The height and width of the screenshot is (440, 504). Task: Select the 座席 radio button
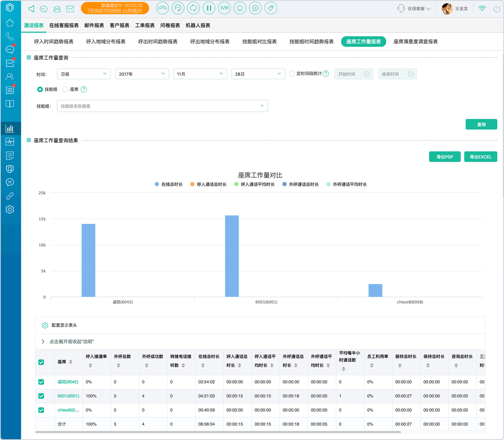(65, 89)
